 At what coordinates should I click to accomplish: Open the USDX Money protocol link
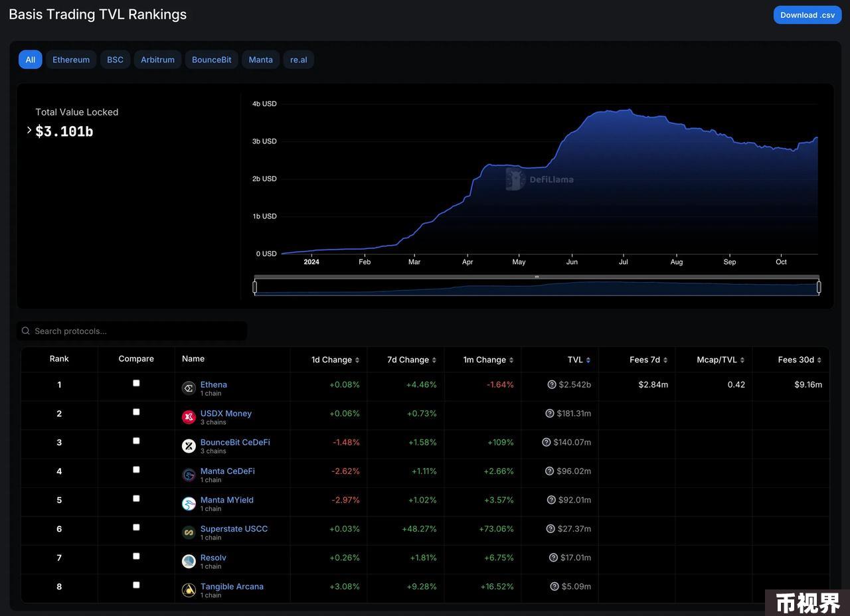(226, 414)
